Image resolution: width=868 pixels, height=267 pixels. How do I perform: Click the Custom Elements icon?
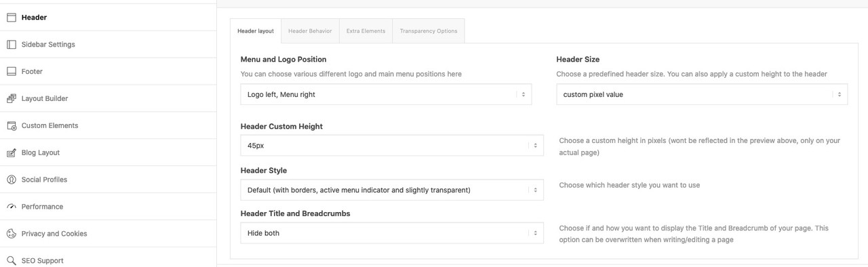(11, 125)
